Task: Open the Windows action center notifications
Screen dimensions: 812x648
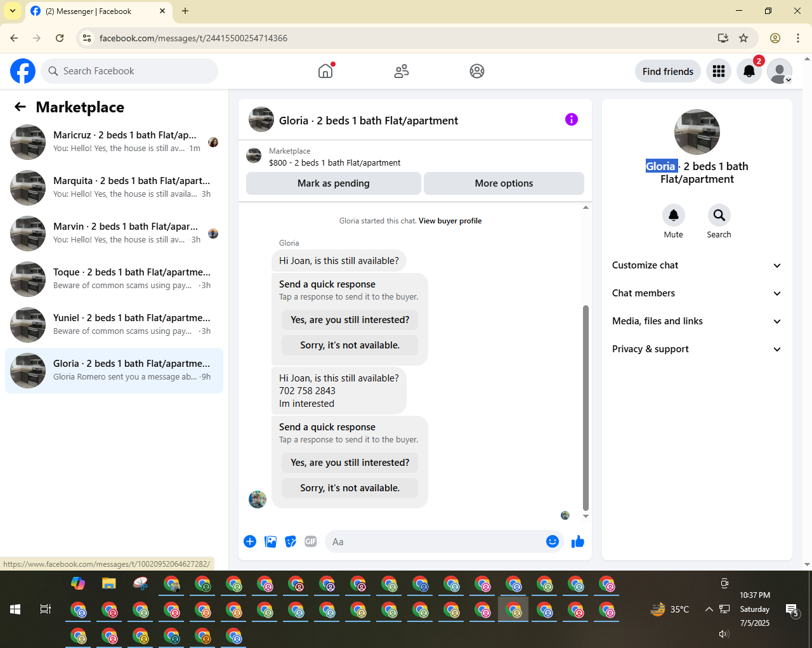Action: click(792, 610)
